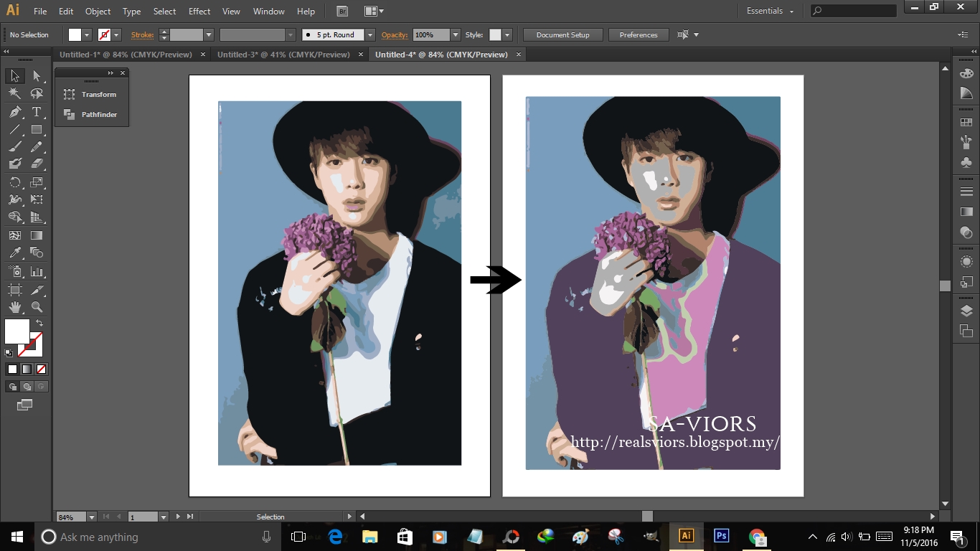Switch to the Untitled-3 tab
Screen dimensions: 980x551
283,55
